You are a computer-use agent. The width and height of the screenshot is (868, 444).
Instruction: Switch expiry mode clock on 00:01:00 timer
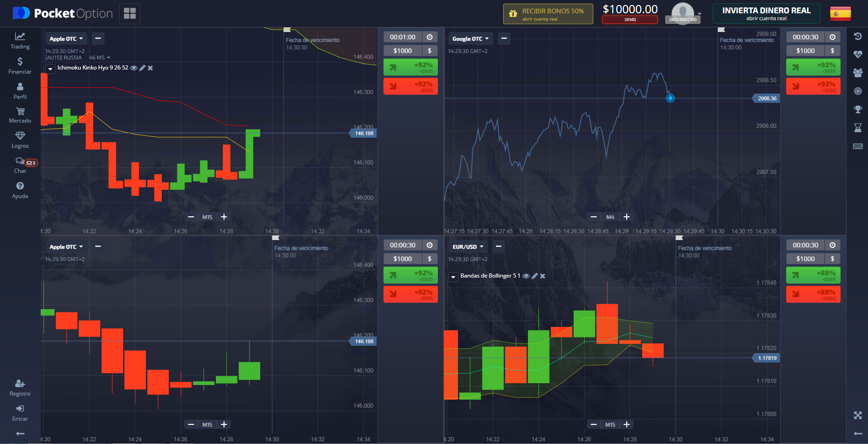pyautogui.click(x=430, y=37)
